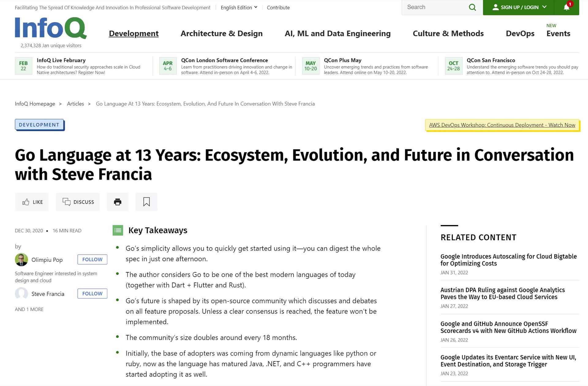The height and width of the screenshot is (386, 588).
Task: Expand the Events NEW menu item
Action: tap(558, 33)
